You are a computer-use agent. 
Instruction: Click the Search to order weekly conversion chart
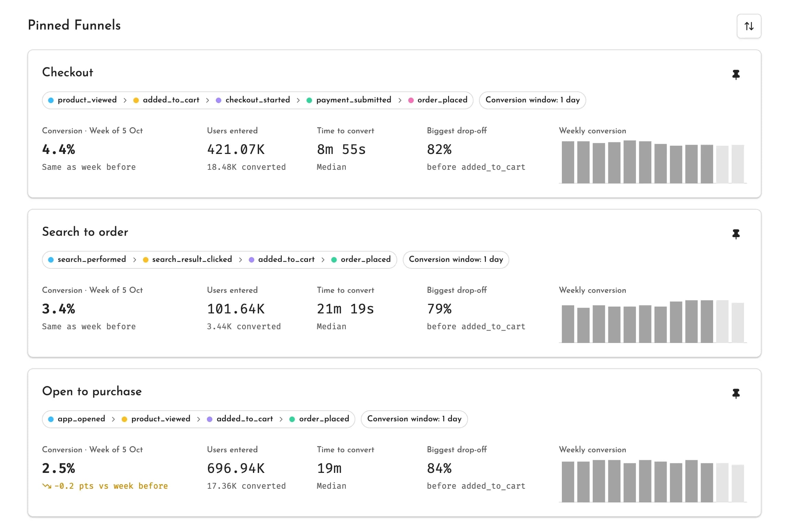(653, 321)
